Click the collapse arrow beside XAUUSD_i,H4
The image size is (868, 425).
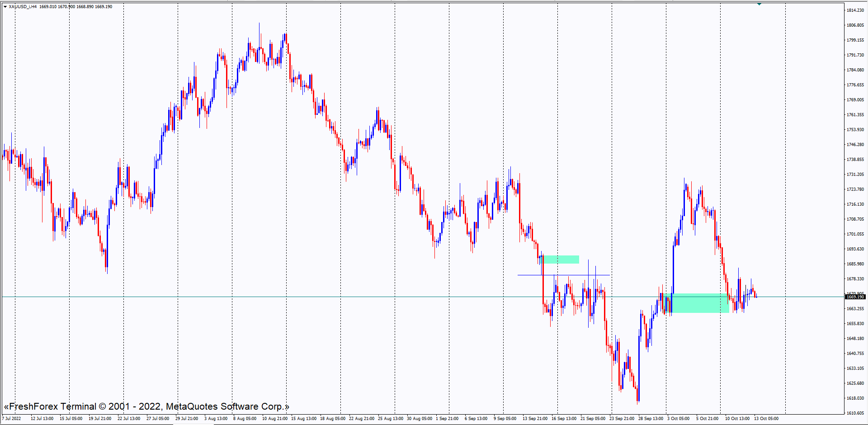[5, 7]
